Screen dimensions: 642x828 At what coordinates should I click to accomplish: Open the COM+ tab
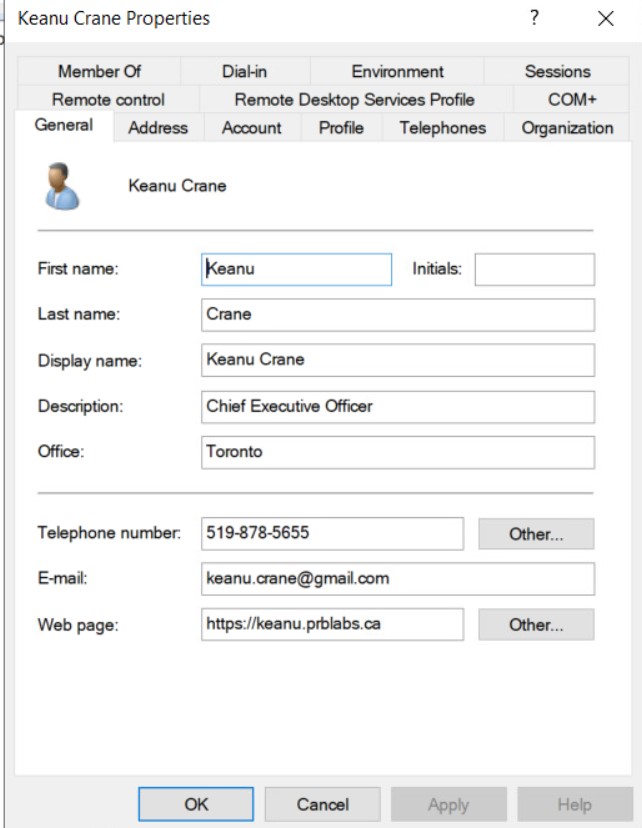[x=572, y=99]
